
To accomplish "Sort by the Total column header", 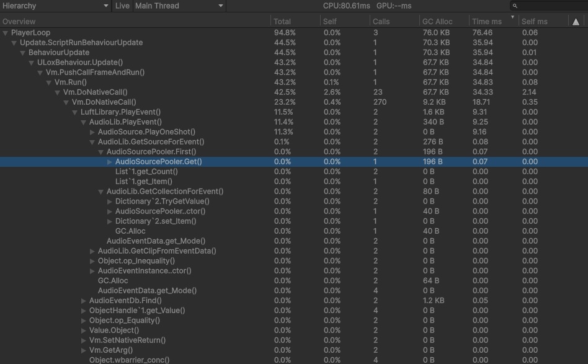I will 282,20.
